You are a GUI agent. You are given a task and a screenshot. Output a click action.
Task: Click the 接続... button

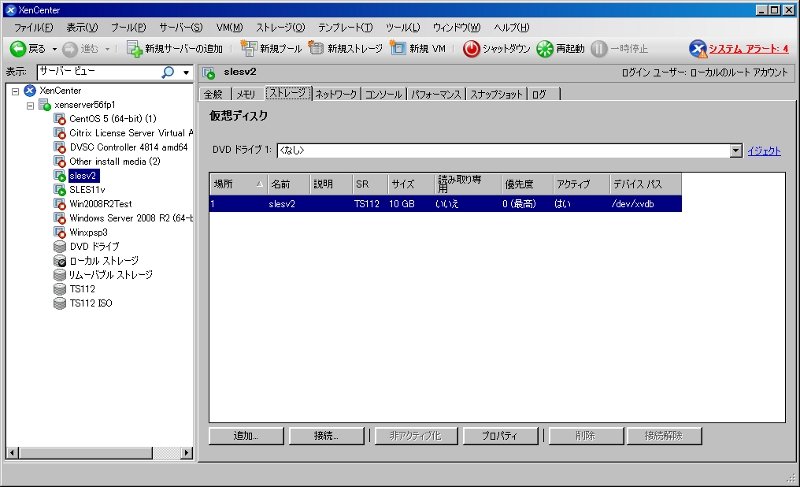coord(327,436)
